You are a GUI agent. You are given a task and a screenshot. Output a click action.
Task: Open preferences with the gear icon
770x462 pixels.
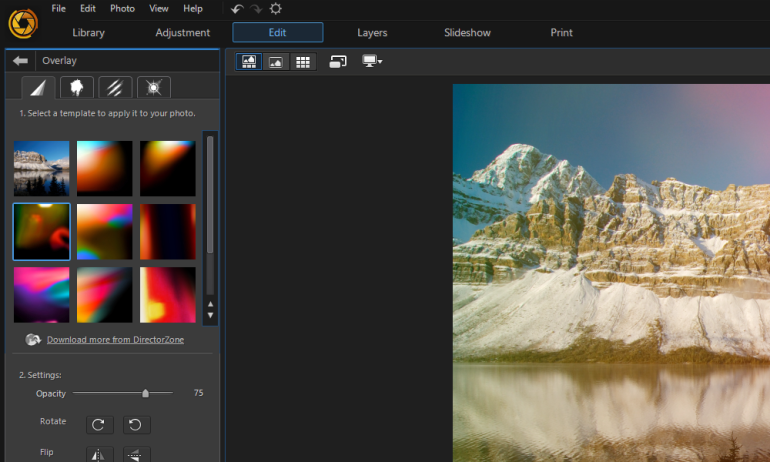pyautogui.click(x=276, y=8)
